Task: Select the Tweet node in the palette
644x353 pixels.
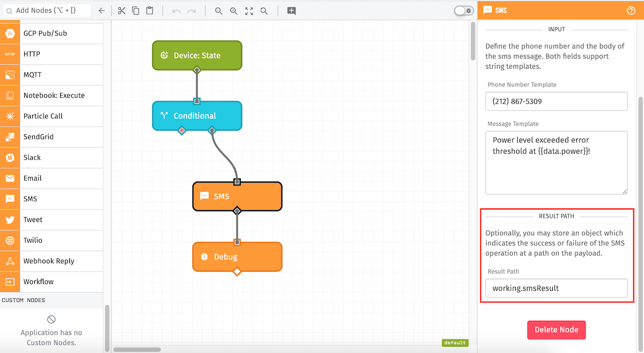Action: click(52, 220)
